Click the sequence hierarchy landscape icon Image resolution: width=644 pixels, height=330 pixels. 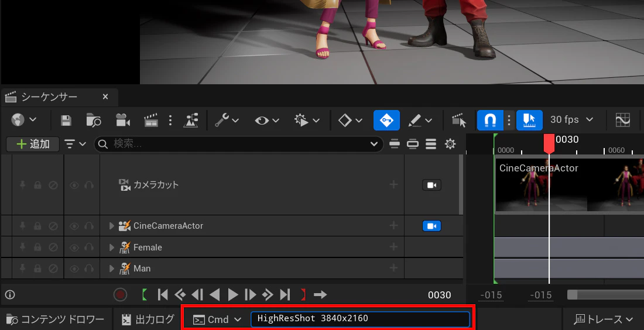pyautogui.click(x=191, y=121)
